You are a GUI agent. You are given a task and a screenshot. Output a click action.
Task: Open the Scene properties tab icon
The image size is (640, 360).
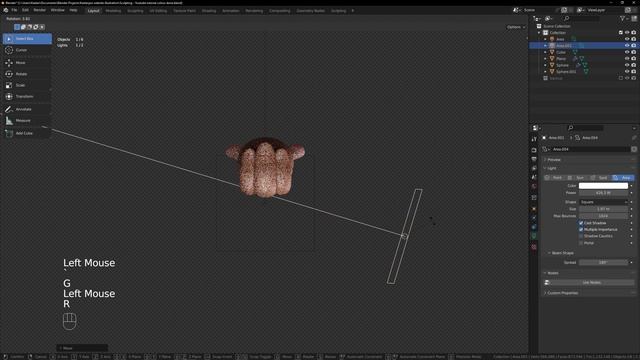(x=534, y=177)
